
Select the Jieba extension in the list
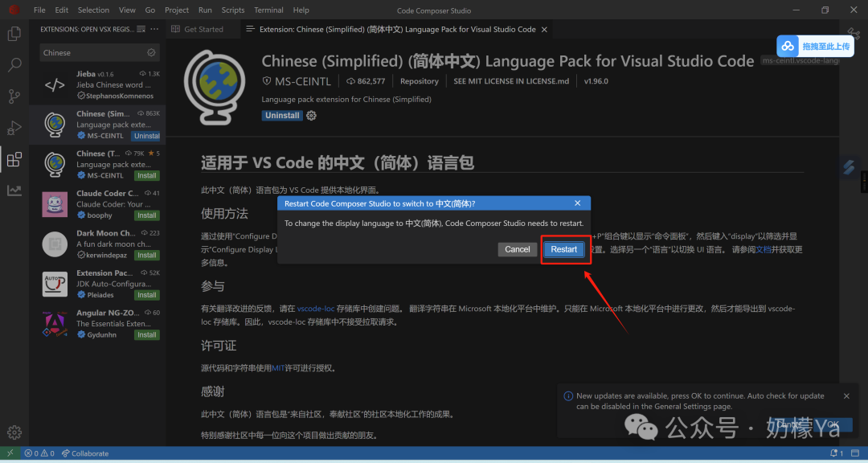point(97,84)
